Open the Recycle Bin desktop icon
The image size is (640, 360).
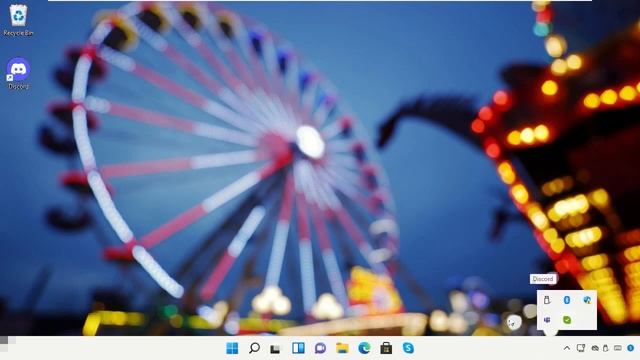click(x=18, y=20)
